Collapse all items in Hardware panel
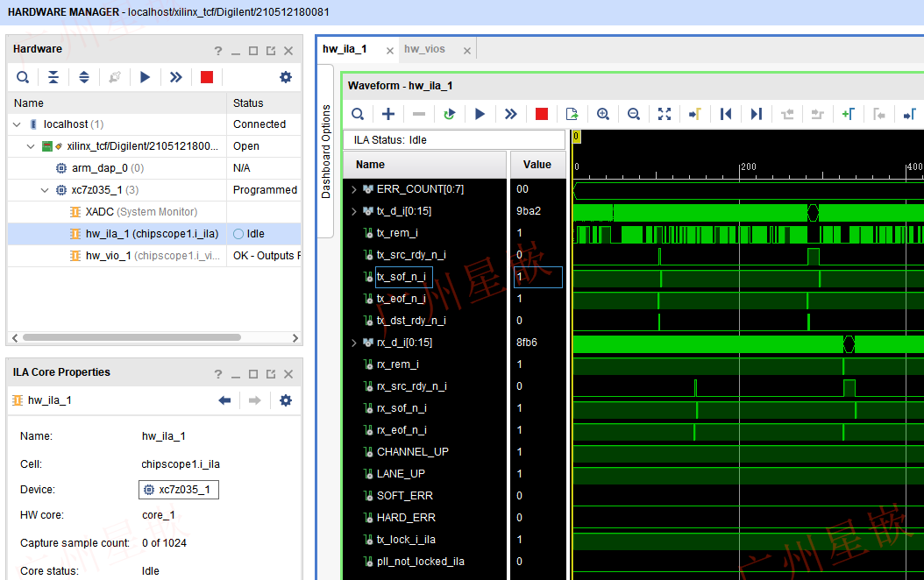 tap(53, 77)
